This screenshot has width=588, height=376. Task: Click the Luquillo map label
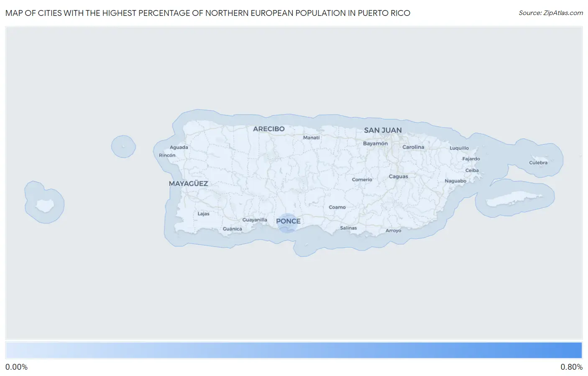(x=459, y=148)
